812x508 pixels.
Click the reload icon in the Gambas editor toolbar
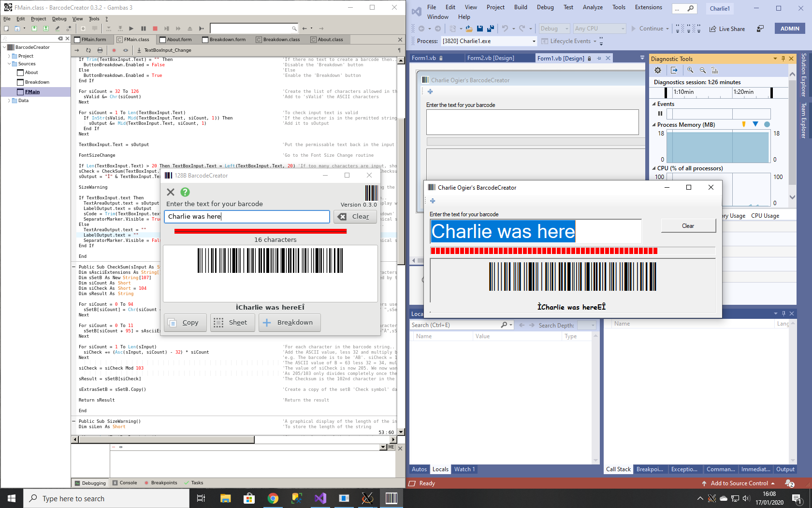[x=88, y=50]
